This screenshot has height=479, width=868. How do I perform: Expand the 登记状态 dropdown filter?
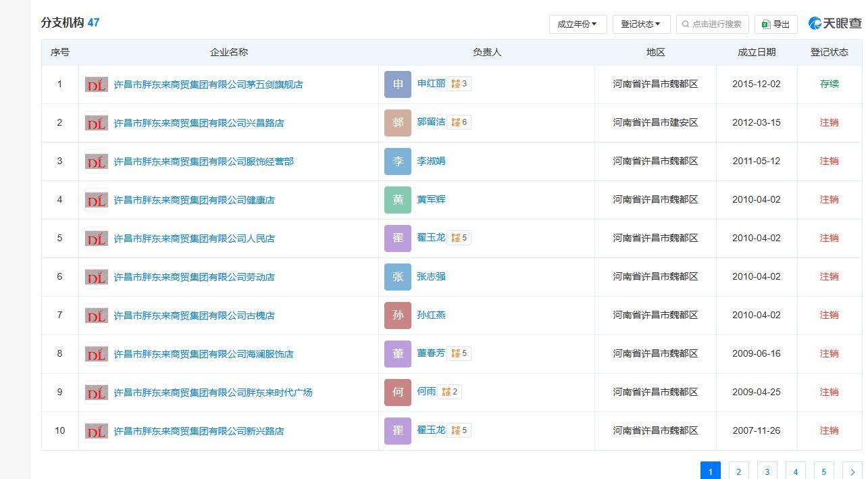tap(641, 24)
